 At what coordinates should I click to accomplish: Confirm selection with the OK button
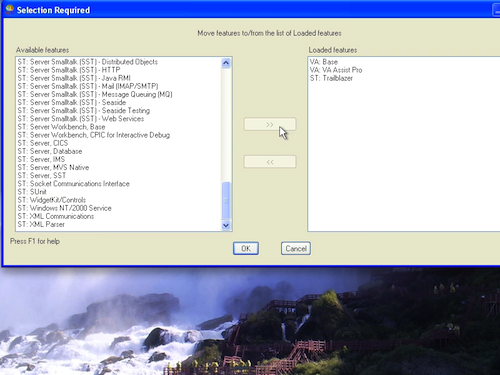point(246,249)
